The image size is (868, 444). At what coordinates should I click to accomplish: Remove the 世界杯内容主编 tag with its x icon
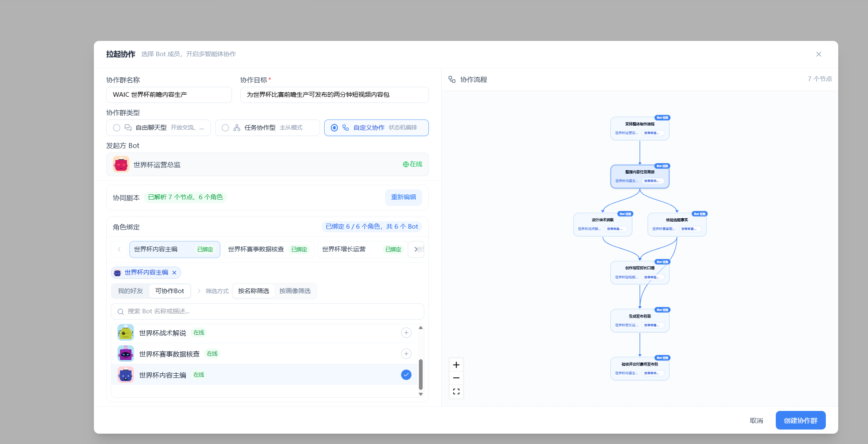[174, 272]
